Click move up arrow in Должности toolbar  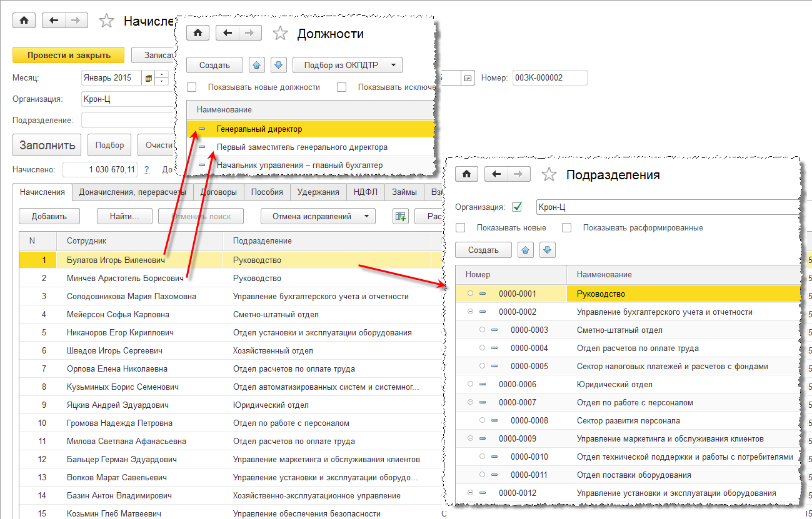[257, 65]
